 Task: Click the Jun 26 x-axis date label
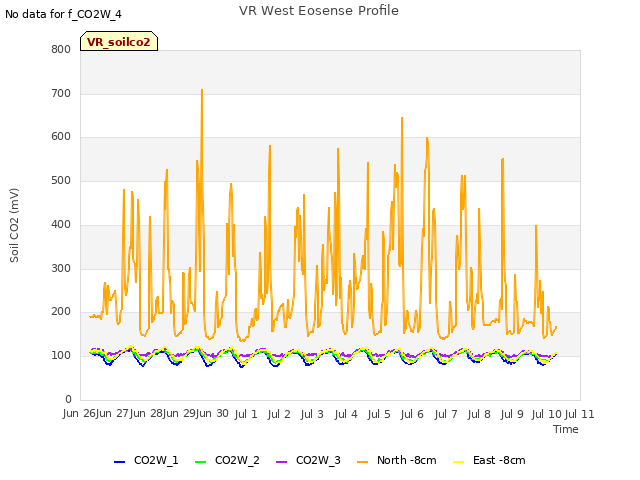[x=79, y=413]
